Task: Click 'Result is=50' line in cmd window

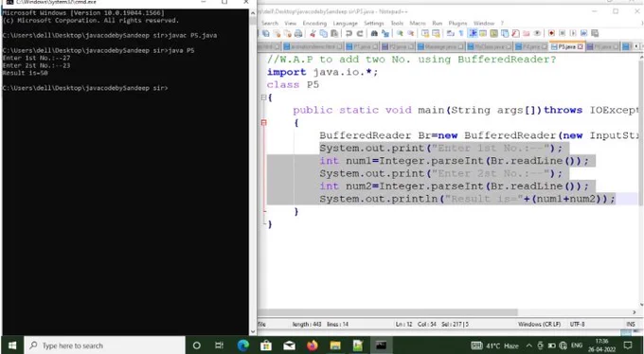Action: pyautogui.click(x=25, y=73)
